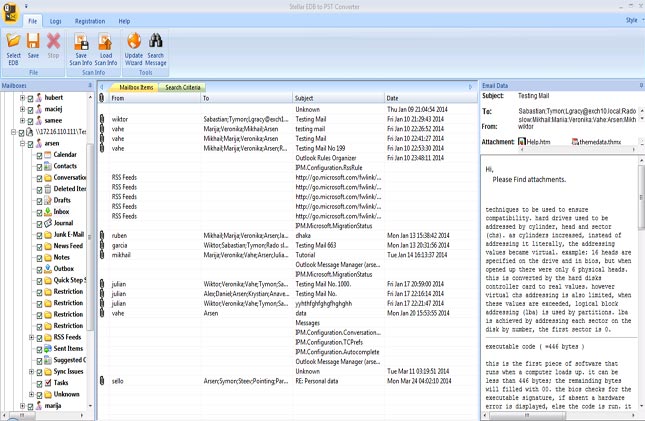
Task: Open the themedata.thmx attachment
Action: (596, 142)
